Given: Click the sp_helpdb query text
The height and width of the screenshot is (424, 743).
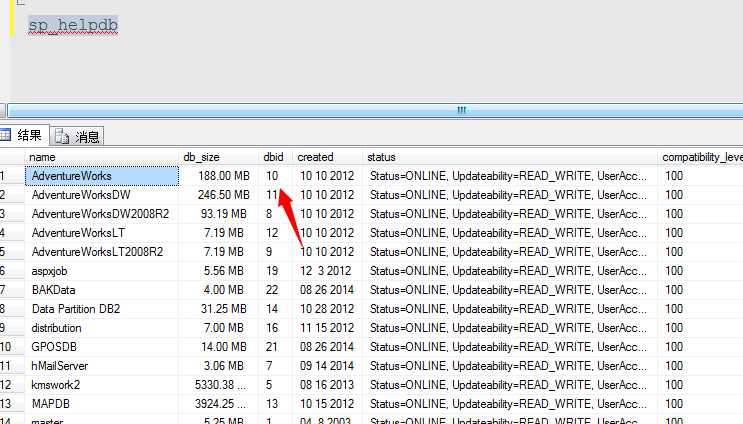Looking at the screenshot, I should (x=72, y=25).
